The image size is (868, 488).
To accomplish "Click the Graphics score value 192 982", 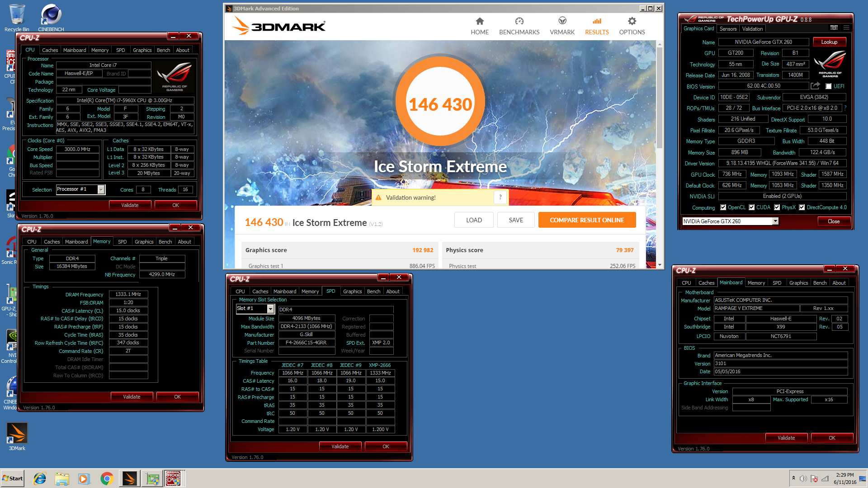I will click(423, 250).
